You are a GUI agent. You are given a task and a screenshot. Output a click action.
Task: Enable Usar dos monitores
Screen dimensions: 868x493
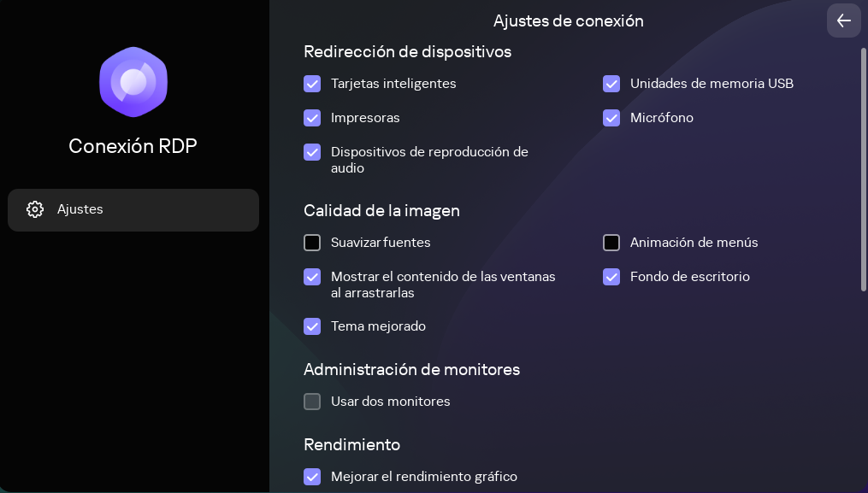[312, 402]
